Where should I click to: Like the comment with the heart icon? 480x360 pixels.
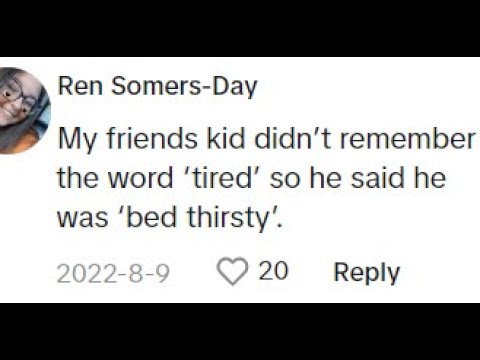point(232,271)
